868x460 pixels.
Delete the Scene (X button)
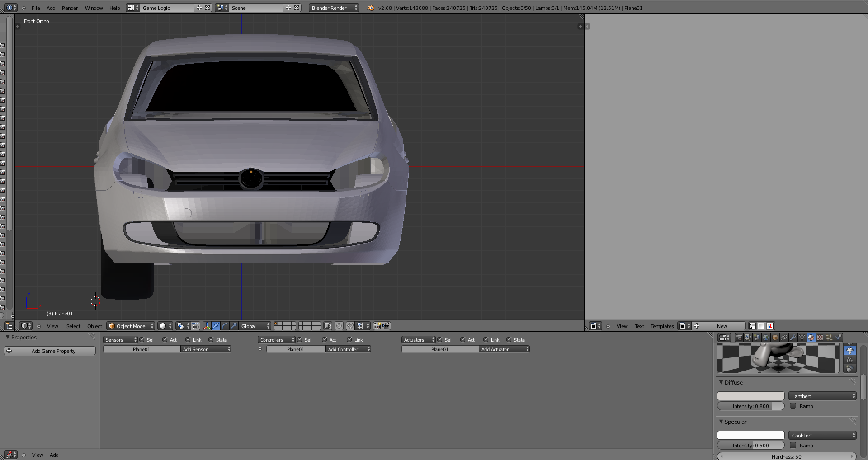[297, 8]
